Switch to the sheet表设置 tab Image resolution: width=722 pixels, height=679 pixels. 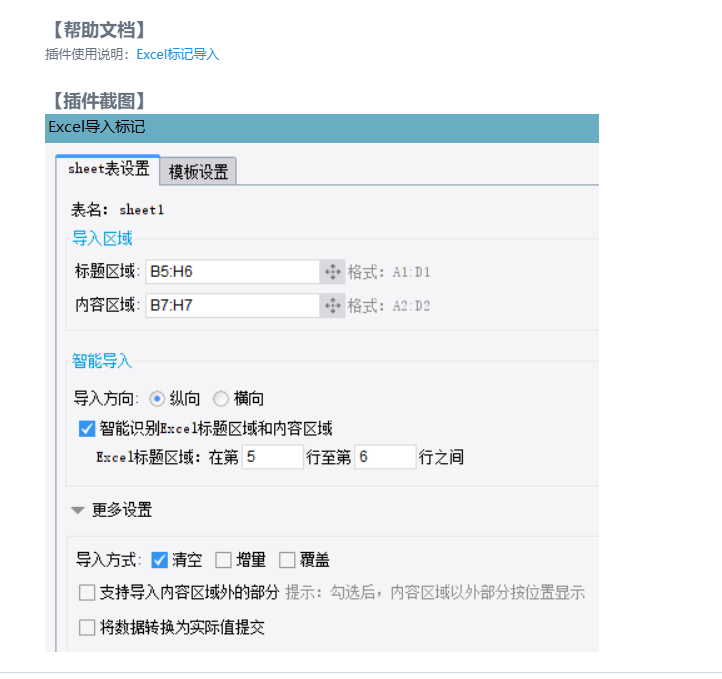(x=108, y=169)
